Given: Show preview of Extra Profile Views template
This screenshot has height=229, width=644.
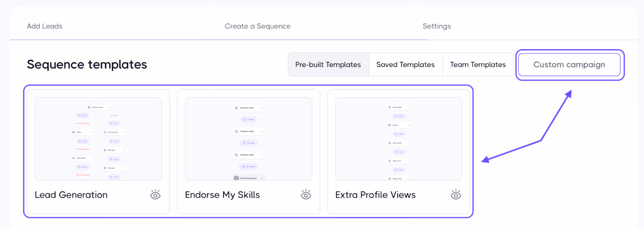Looking at the screenshot, I should click(456, 195).
